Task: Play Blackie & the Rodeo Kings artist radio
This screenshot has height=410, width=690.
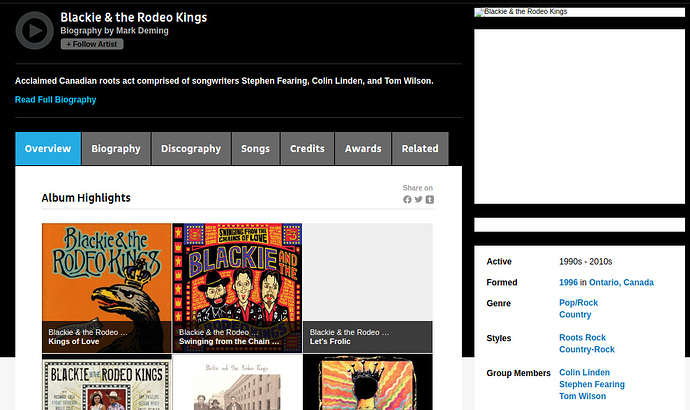Action: click(34, 30)
